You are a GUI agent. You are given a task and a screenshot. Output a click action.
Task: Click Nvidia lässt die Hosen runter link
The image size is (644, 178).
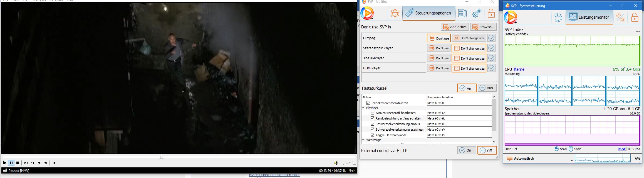(274, 175)
